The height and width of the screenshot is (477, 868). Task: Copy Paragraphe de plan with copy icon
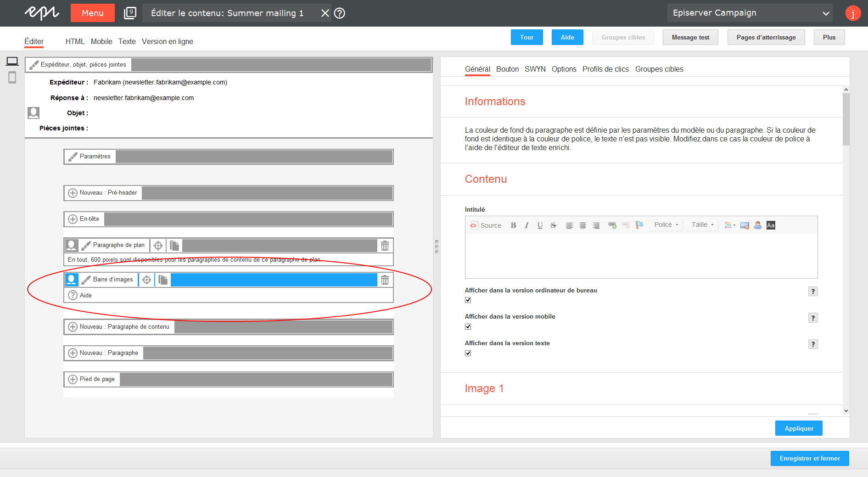click(174, 246)
